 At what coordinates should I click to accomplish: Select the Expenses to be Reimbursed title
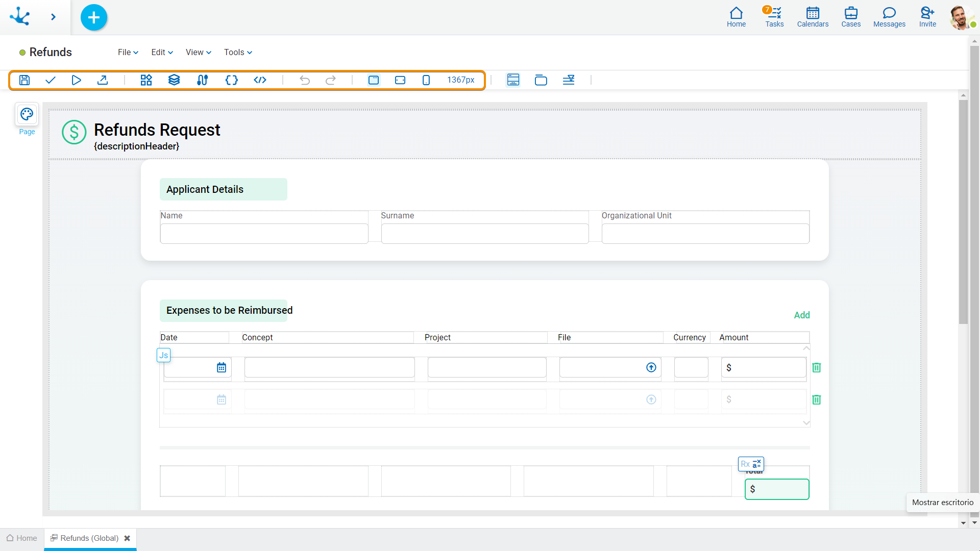tap(229, 311)
